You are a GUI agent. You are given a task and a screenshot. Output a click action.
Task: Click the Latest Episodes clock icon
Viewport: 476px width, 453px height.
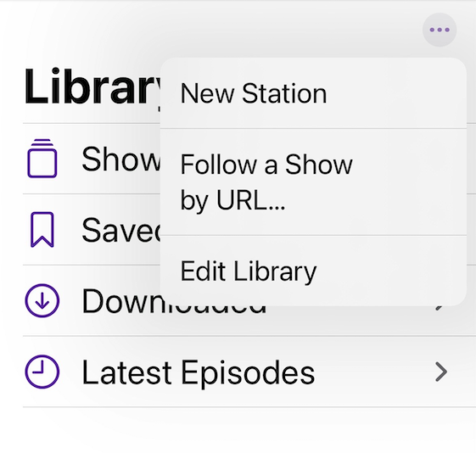pyautogui.click(x=42, y=372)
